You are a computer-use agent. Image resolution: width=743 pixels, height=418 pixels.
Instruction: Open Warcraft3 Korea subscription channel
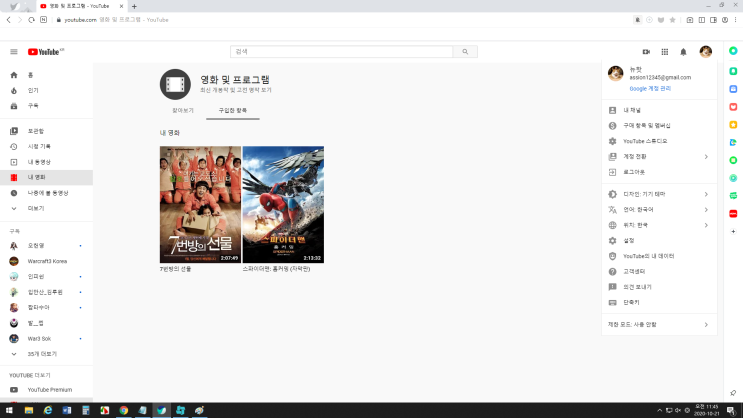(x=46, y=261)
